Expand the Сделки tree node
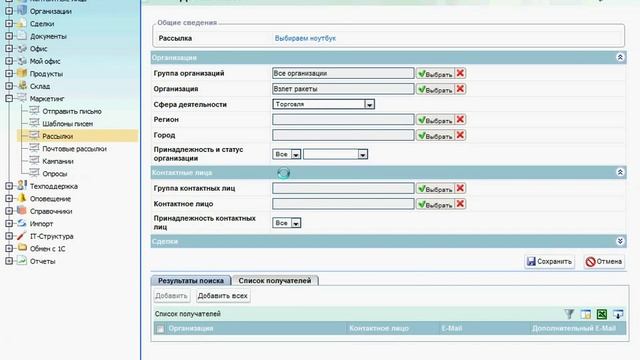The width and height of the screenshot is (640, 360). (9, 24)
